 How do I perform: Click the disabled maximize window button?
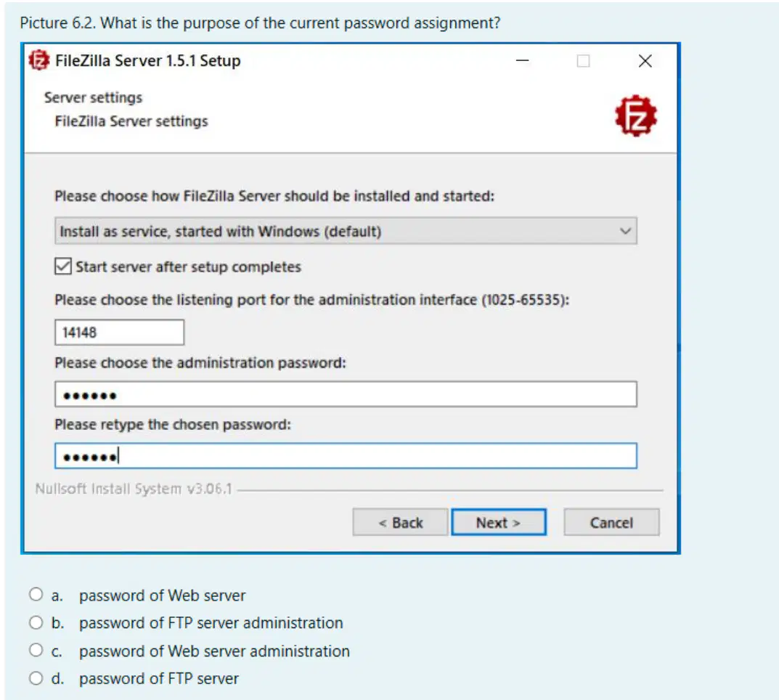583,60
